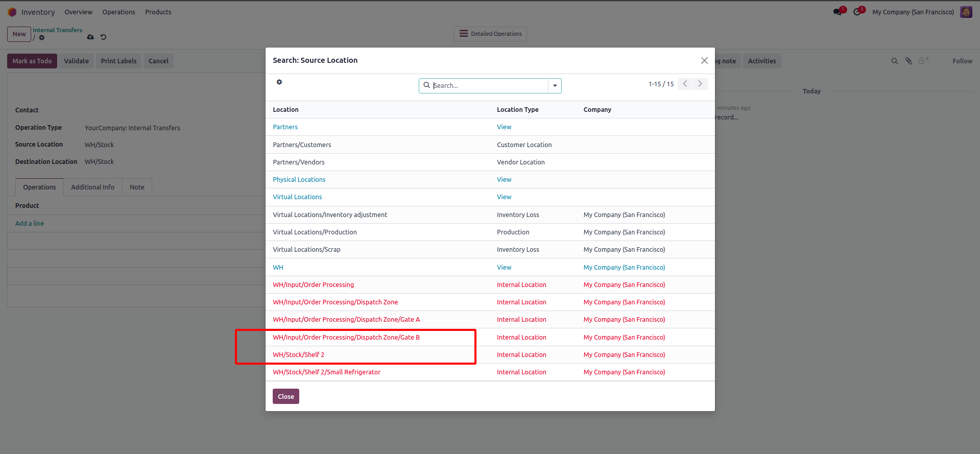Click the paperclip attachments icon
Screen dimensions: 980x454
909,61
